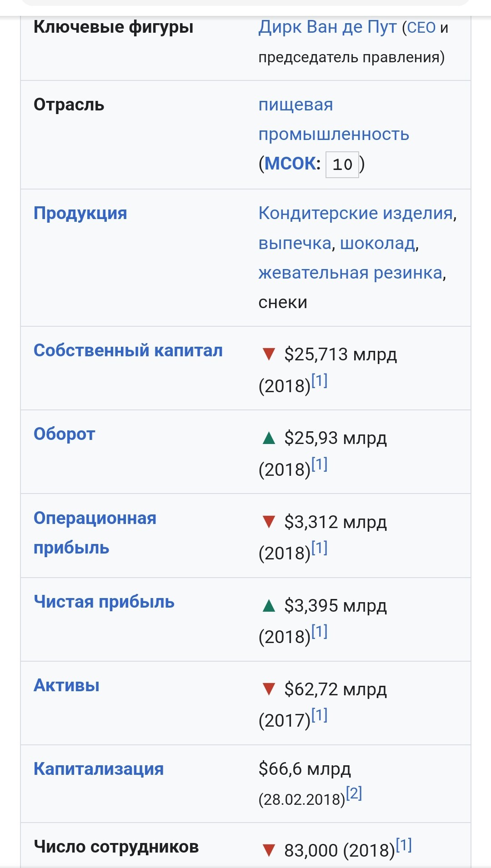This screenshot has width=491, height=868.
Task: Open the CEO link
Action: [421, 28]
